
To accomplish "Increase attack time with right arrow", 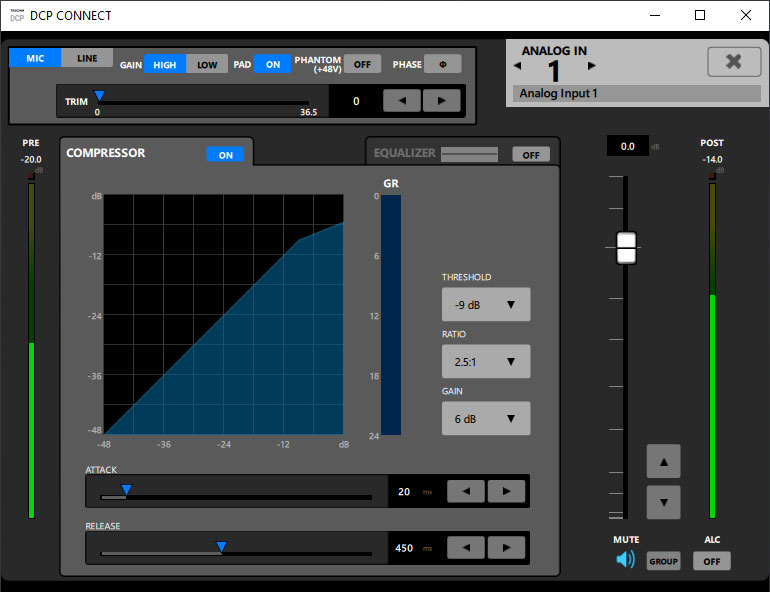I will pos(506,491).
